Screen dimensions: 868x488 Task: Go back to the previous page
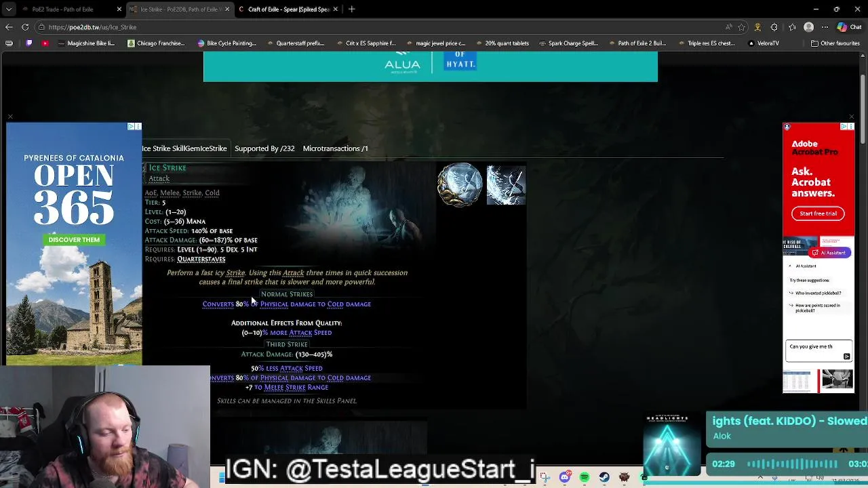[x=9, y=27]
